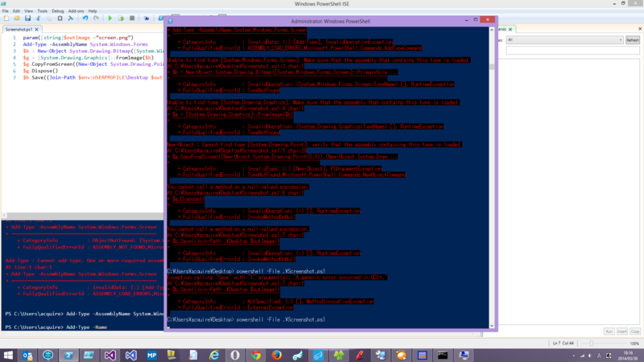Open the Edit menu in ISE

coord(16,11)
